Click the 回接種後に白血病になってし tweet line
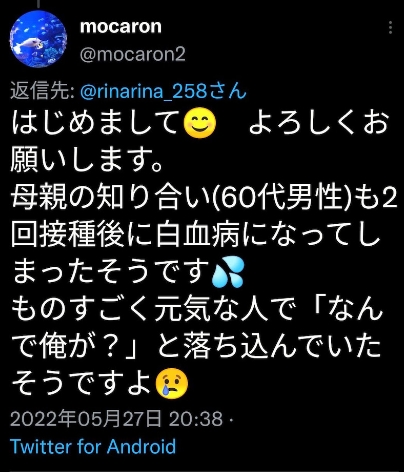Image resolution: width=404 pixels, height=472 pixels. pyautogui.click(x=196, y=235)
